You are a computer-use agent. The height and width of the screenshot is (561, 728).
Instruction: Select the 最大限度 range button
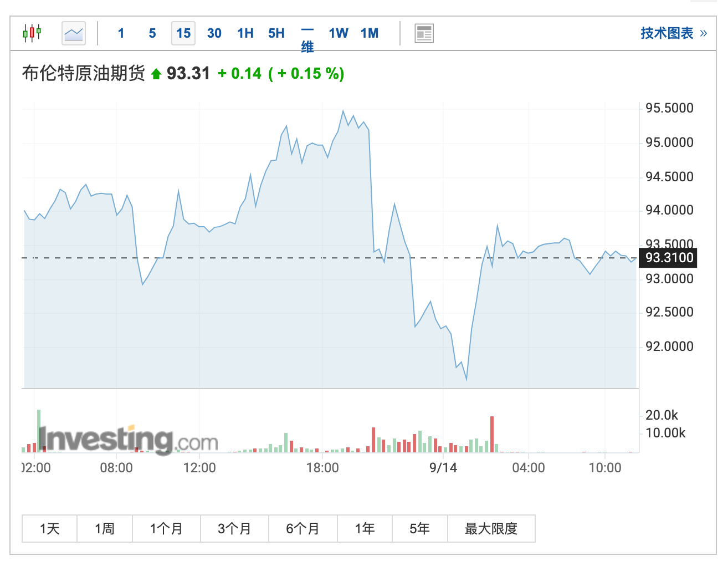(x=491, y=528)
